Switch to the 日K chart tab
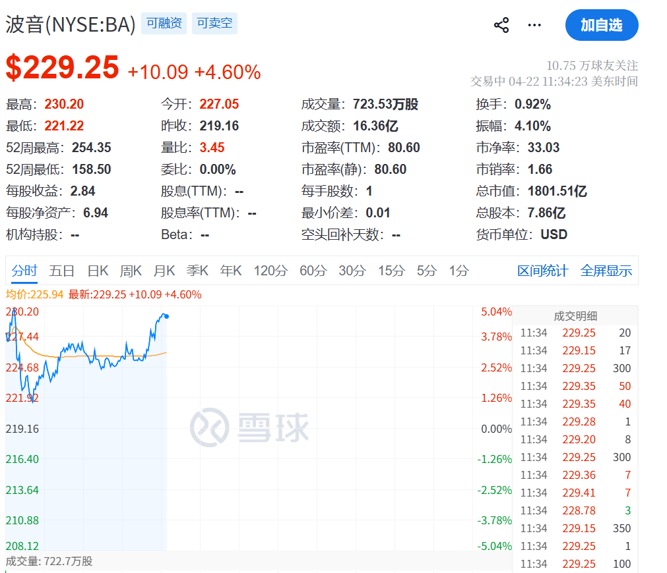The height and width of the screenshot is (573, 667). pyautogui.click(x=98, y=270)
